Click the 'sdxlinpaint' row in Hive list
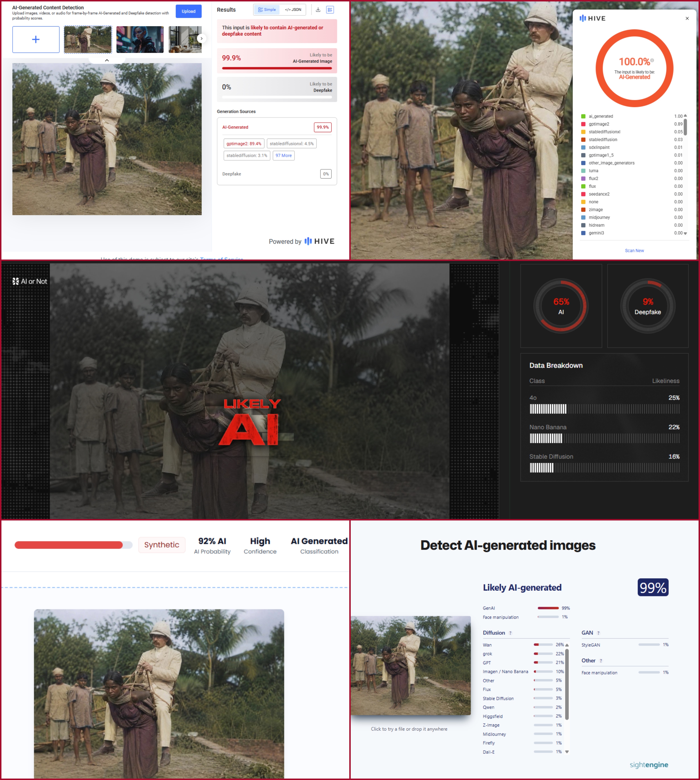Image resolution: width=700 pixels, height=780 pixels. (631, 147)
